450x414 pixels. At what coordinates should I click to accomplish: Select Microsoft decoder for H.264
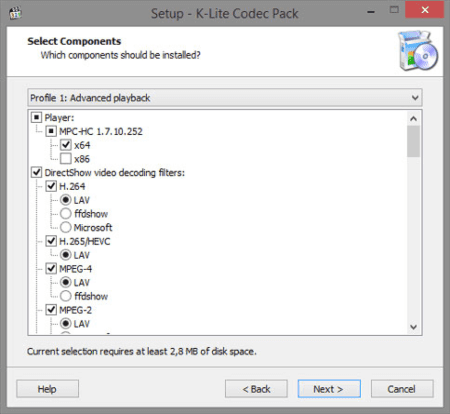(x=66, y=227)
